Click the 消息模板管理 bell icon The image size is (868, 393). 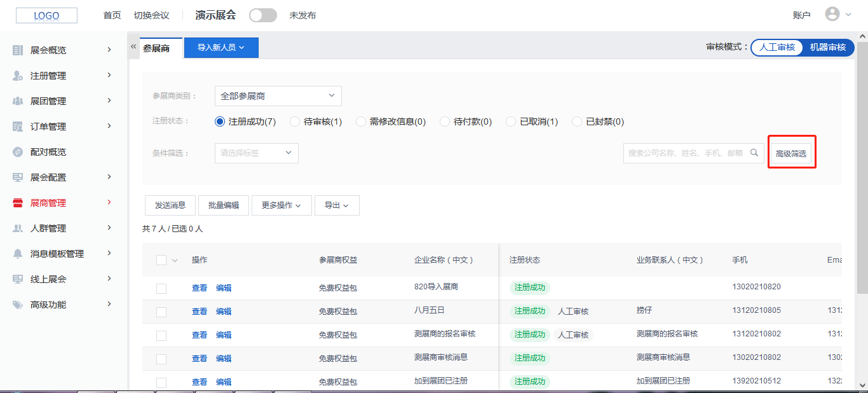[x=18, y=254]
